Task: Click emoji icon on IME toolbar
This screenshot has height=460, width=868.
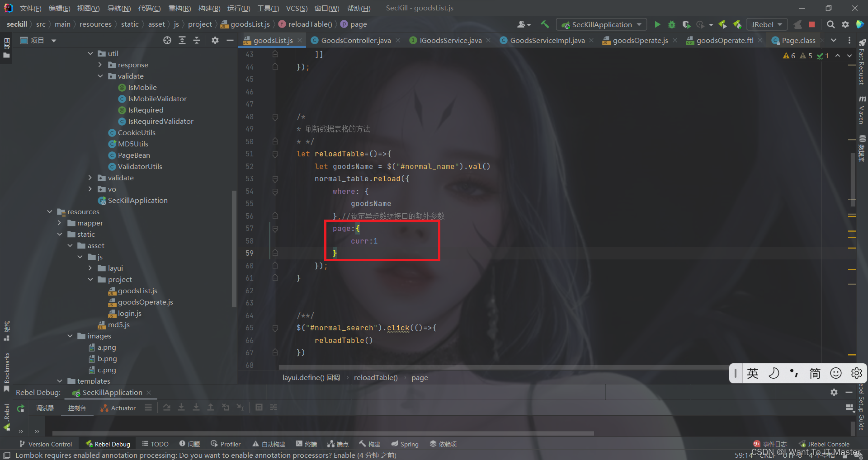Action: coord(836,373)
